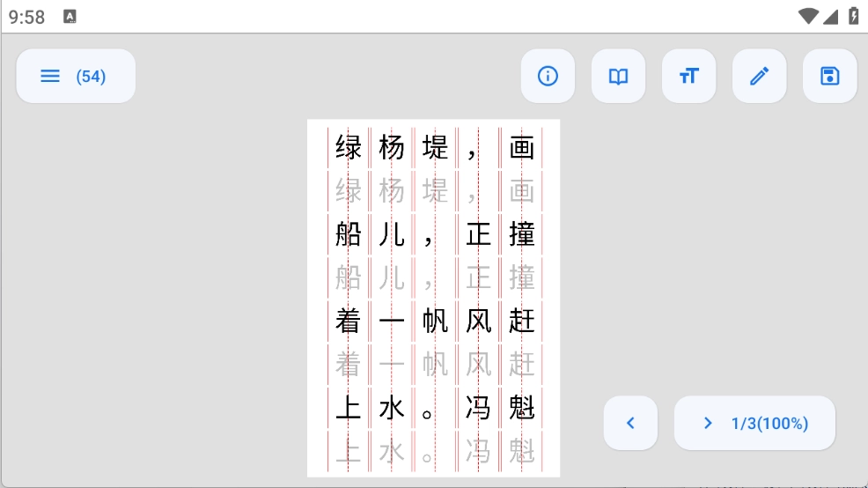Image resolution: width=868 pixels, height=488 pixels.
Task: Tap the pencil edit icon
Action: [x=759, y=76]
